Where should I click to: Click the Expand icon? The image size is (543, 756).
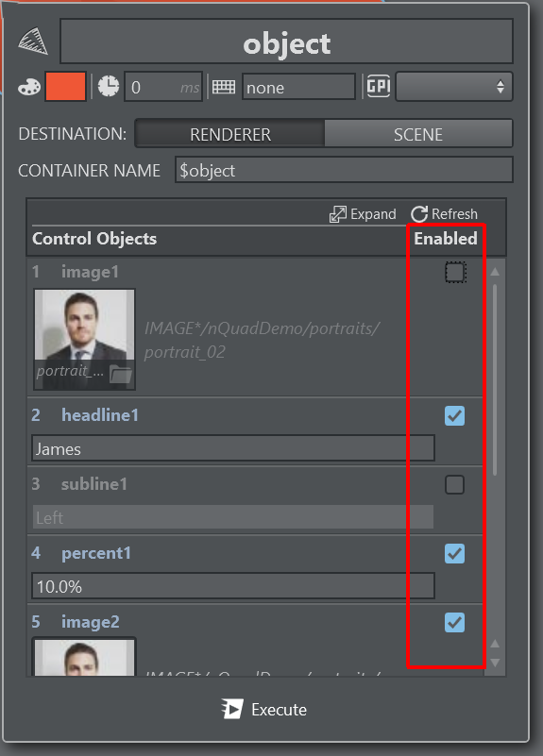click(337, 214)
